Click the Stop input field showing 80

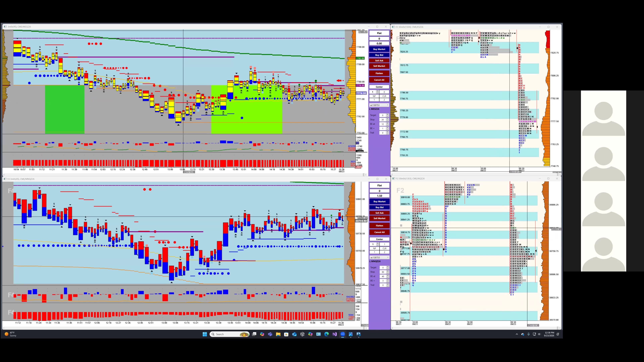click(383, 272)
